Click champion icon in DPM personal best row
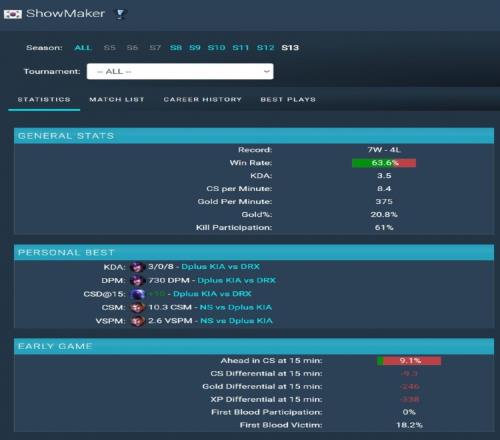500x440 pixels. pos(137,281)
